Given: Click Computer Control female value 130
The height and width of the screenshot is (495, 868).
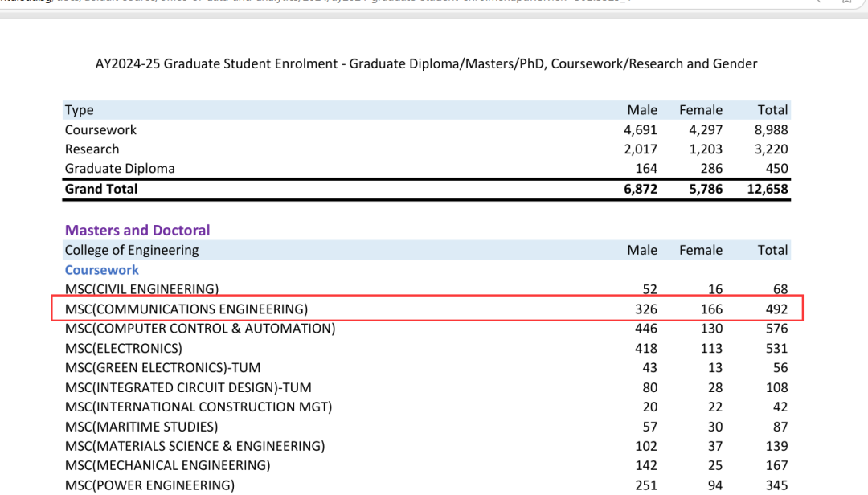Looking at the screenshot, I should [711, 329].
